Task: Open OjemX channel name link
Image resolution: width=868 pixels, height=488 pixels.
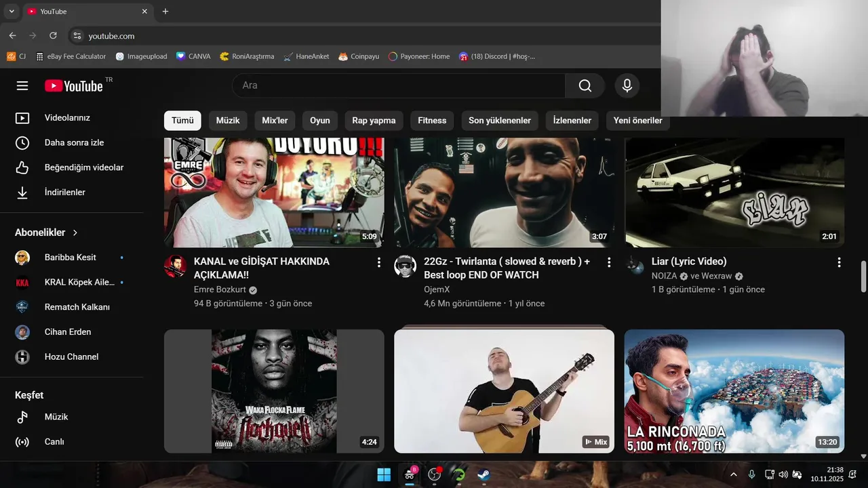Action: pos(437,289)
